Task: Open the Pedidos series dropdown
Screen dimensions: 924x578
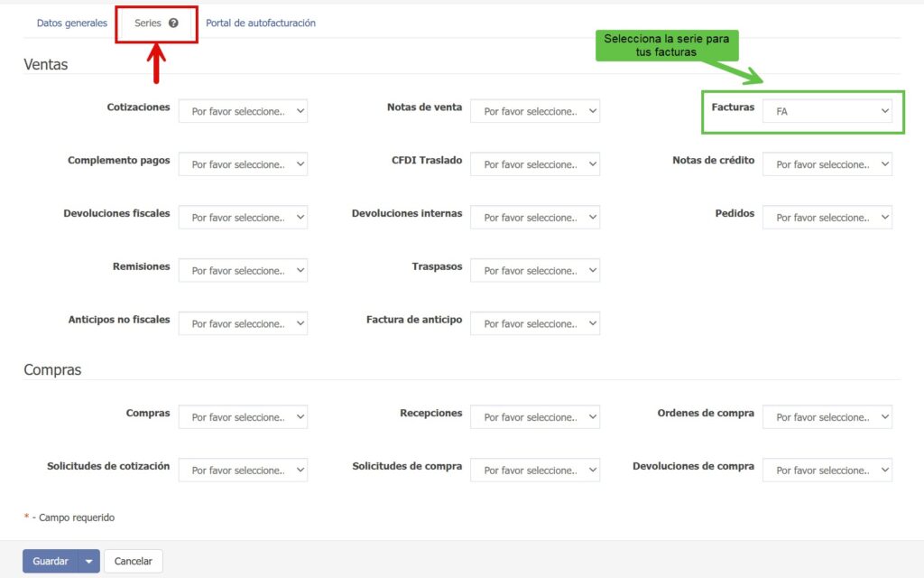Action: [827, 218]
